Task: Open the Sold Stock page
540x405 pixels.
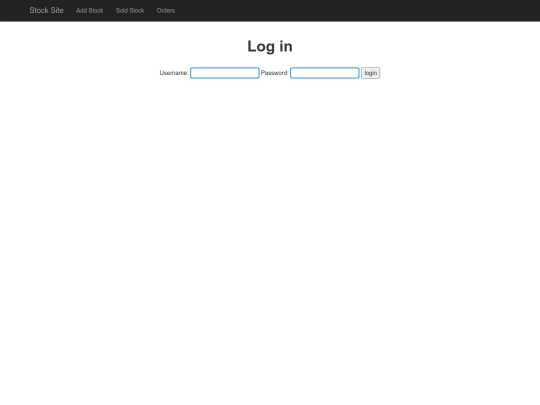Action: 130,11
